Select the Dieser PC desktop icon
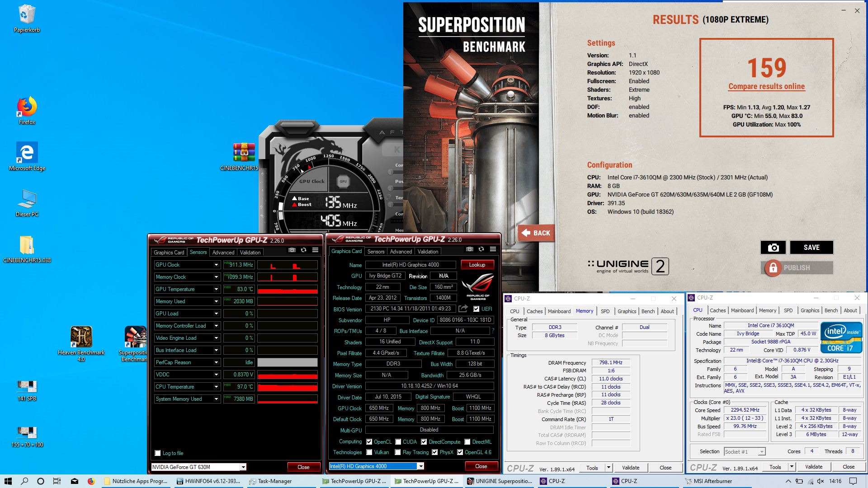The height and width of the screenshot is (488, 868). 27,203
